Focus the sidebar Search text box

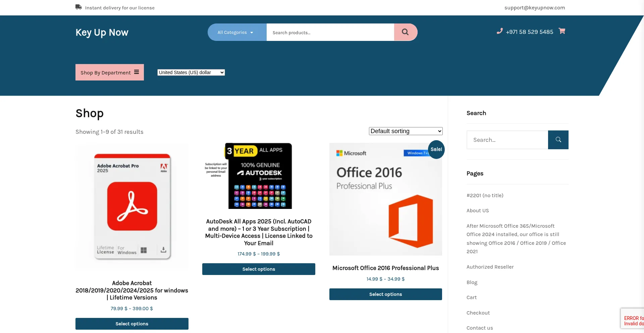[x=507, y=140]
